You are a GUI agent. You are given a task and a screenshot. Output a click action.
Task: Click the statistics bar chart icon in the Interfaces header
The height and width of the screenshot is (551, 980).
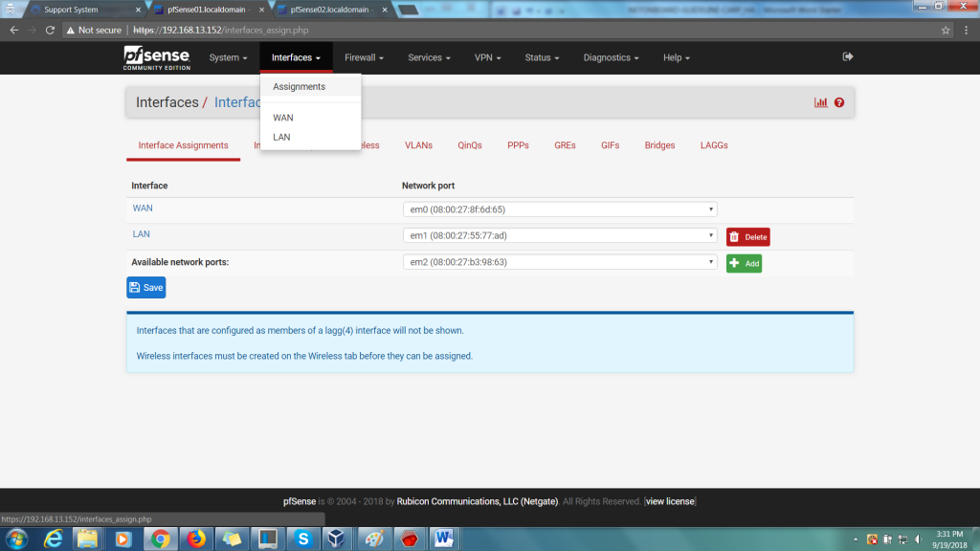pos(821,101)
